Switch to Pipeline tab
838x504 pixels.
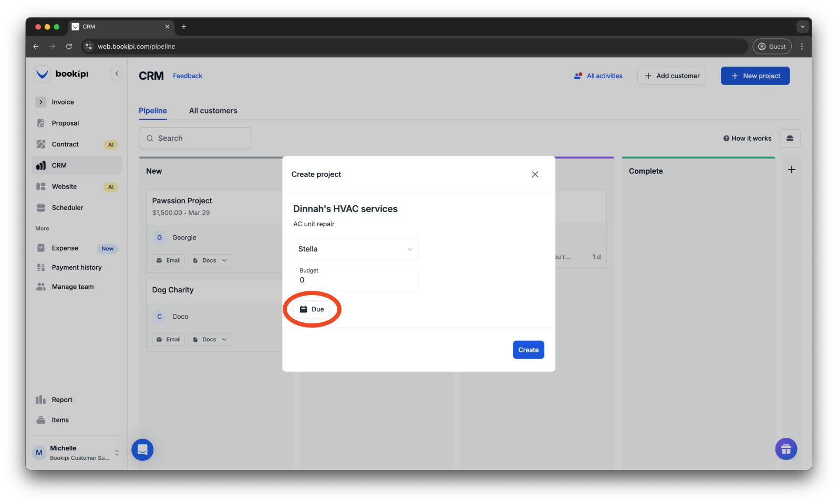click(153, 111)
